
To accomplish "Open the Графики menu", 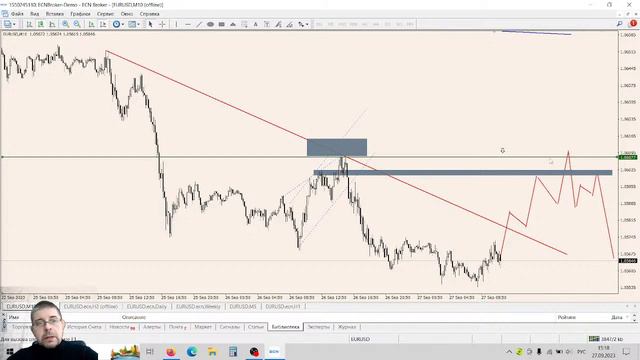I will 80,14.
